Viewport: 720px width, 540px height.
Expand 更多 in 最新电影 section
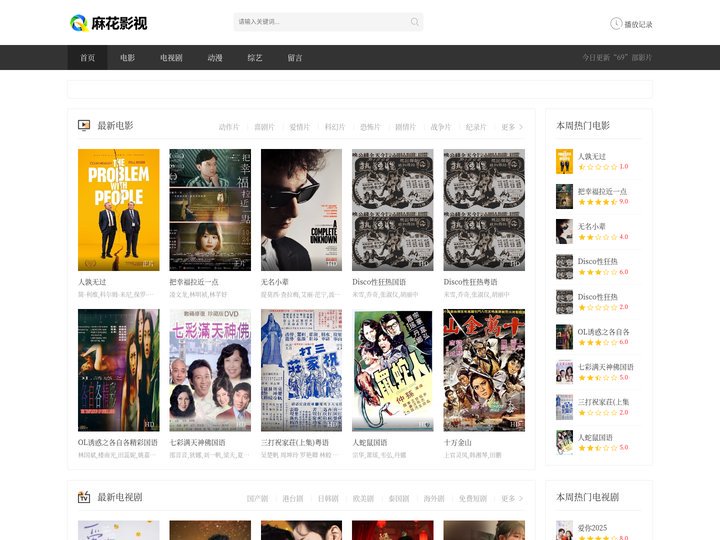[x=512, y=127]
